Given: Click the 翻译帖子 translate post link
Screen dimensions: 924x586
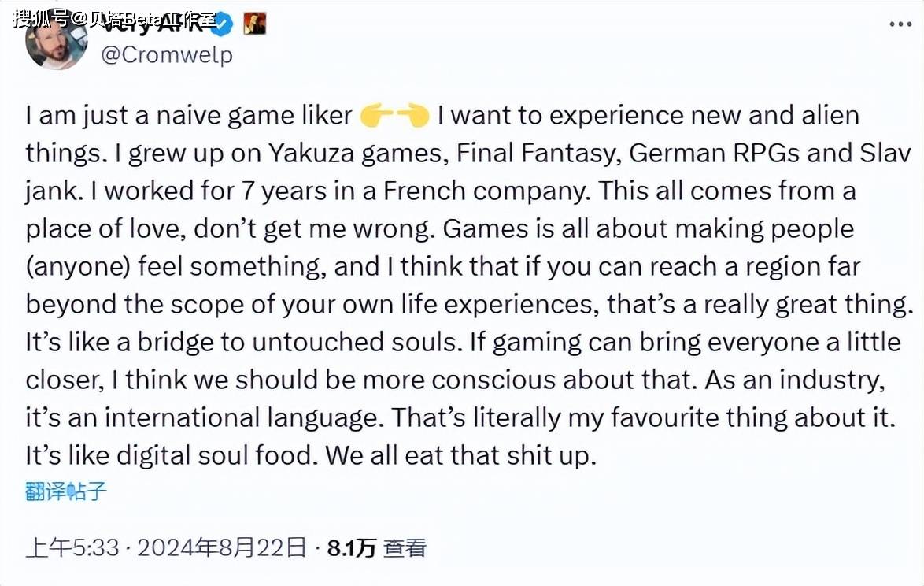Looking at the screenshot, I should click(66, 492).
